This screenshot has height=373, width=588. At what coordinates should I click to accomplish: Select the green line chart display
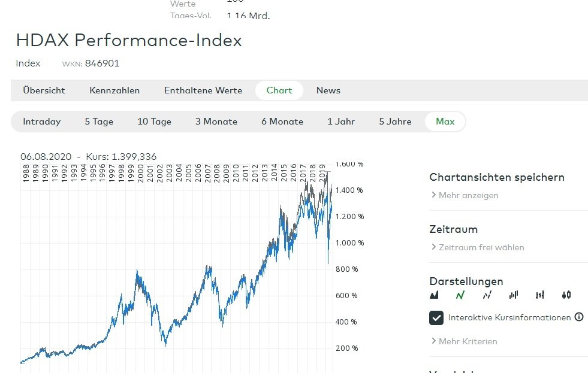[x=460, y=295]
